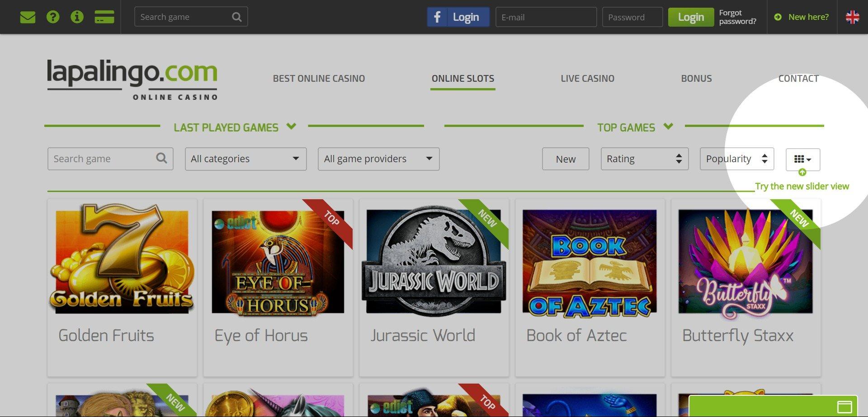Click the Golden Fruits title text
The width and height of the screenshot is (868, 417).
tap(106, 336)
